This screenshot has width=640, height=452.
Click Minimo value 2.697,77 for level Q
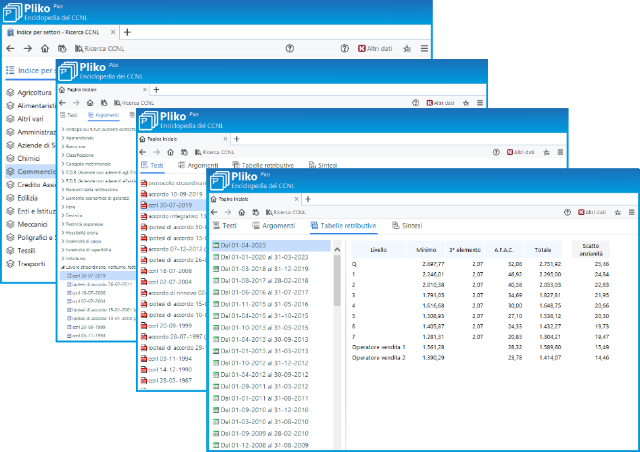point(433,264)
